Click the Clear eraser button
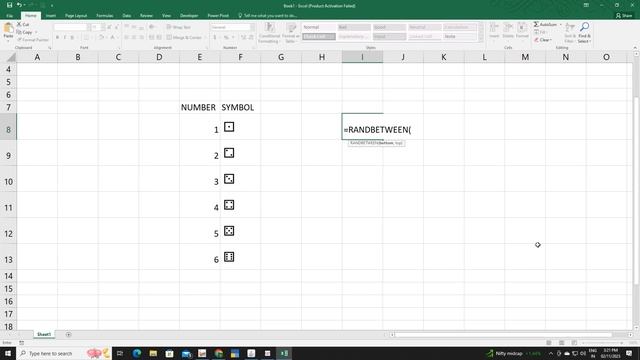The height and width of the screenshot is (360, 640). click(542, 40)
